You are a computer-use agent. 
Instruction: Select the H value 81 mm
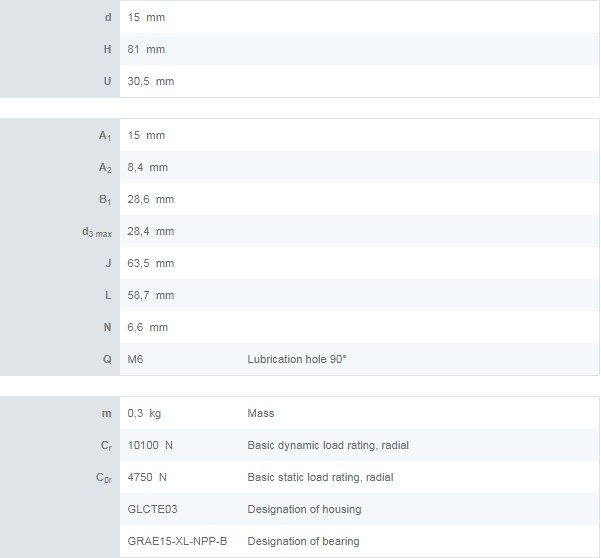pyautogui.click(x=146, y=49)
